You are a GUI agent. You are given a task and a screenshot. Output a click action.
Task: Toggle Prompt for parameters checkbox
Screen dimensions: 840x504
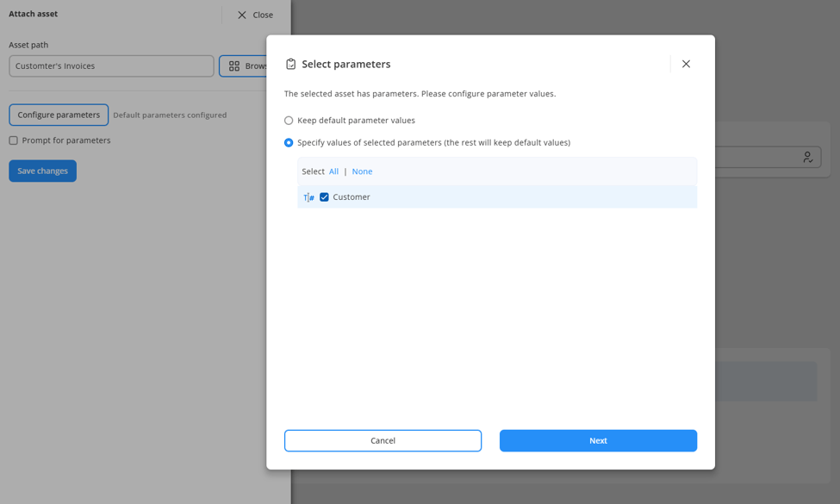click(14, 140)
